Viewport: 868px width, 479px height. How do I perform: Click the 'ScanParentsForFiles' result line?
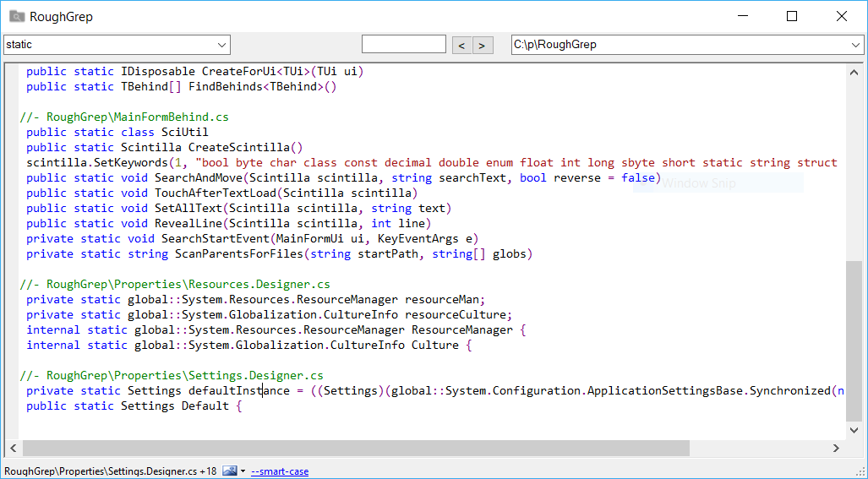click(x=280, y=254)
